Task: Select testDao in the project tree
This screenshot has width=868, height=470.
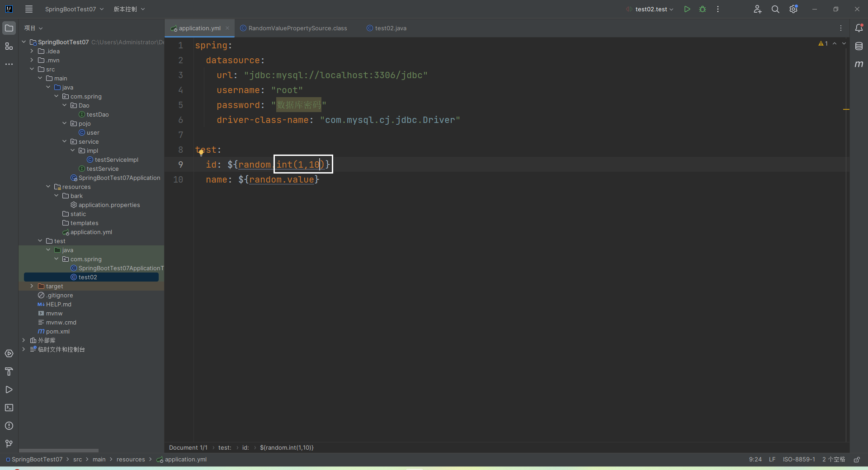Action: (98, 114)
